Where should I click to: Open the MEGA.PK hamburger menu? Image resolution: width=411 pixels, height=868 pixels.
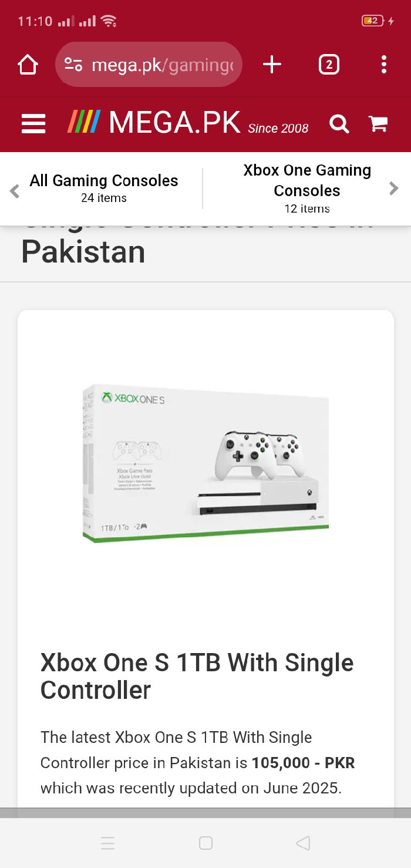click(x=33, y=124)
